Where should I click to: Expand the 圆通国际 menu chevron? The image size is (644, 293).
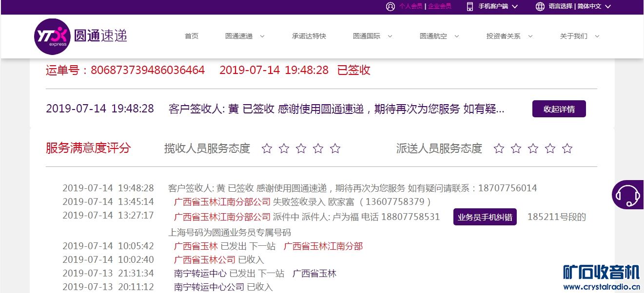point(390,36)
